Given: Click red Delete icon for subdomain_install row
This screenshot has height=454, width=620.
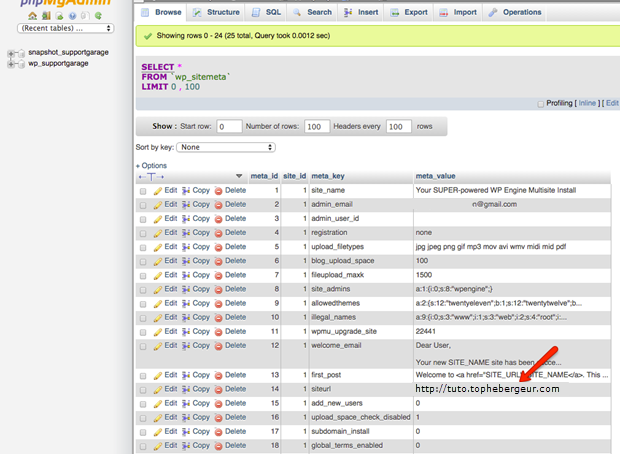Looking at the screenshot, I should tap(218, 432).
